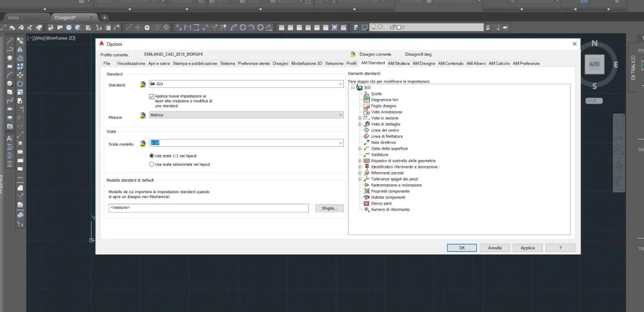Expand Tolleranze spigoli dei pezzi node
Image resolution: width=644 pixels, height=312 pixels.
[x=360, y=179]
